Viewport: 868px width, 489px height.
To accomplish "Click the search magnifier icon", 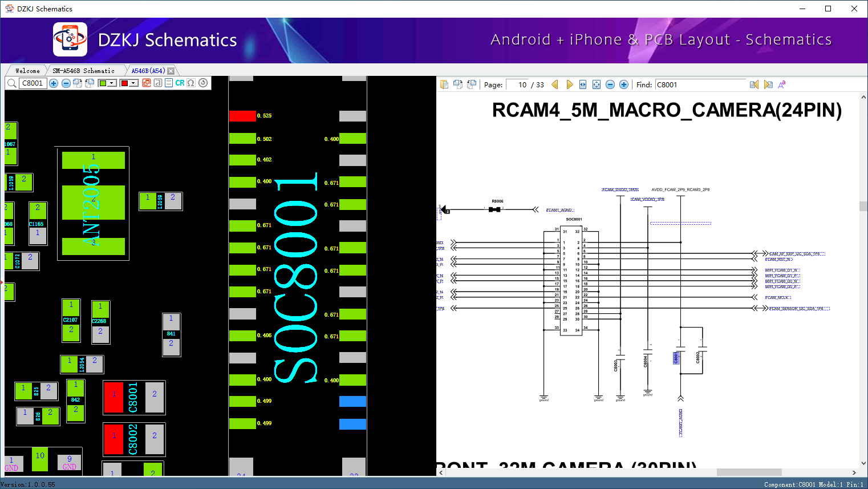I will coord(12,83).
